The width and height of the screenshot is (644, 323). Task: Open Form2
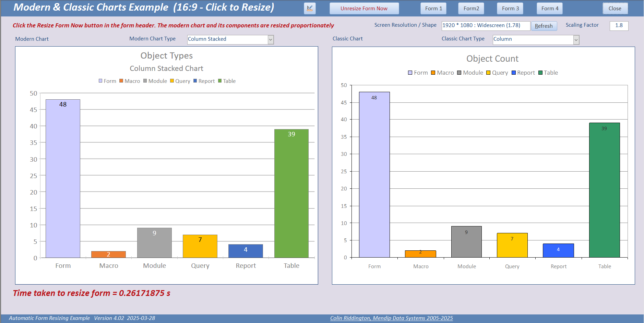pos(471,9)
